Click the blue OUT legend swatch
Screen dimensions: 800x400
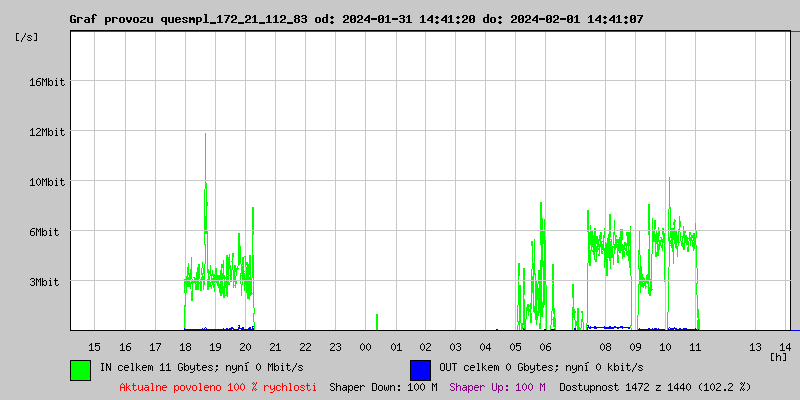(420, 369)
